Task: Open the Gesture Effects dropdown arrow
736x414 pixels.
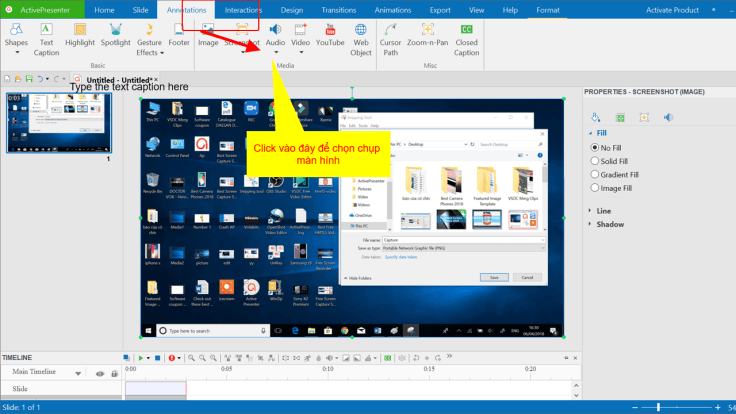Action: [162, 53]
